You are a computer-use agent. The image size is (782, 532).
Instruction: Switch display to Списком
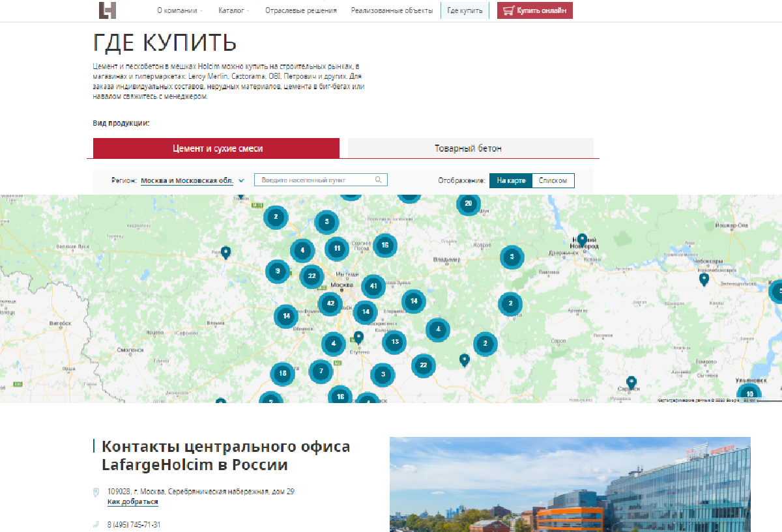(x=553, y=180)
